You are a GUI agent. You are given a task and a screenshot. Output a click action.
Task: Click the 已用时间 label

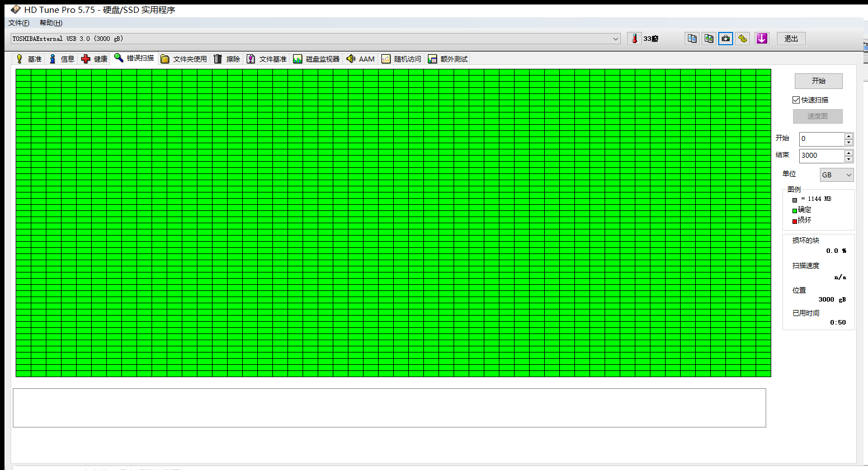805,313
